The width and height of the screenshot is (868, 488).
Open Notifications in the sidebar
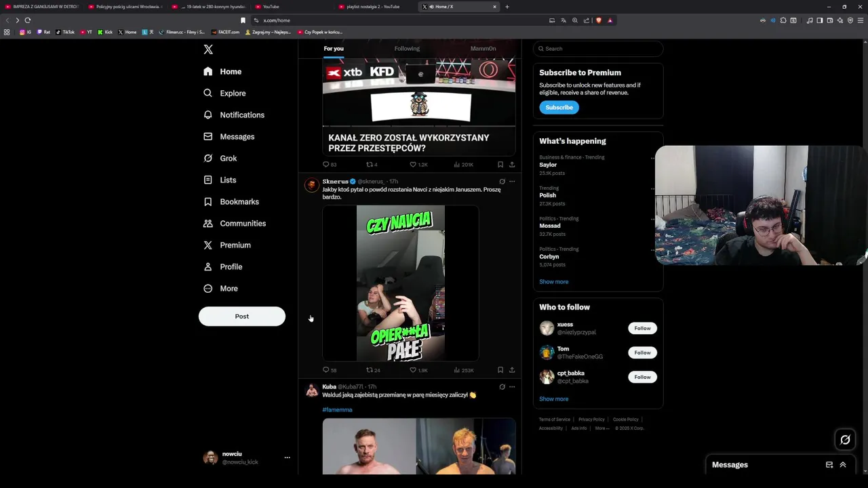pyautogui.click(x=234, y=115)
